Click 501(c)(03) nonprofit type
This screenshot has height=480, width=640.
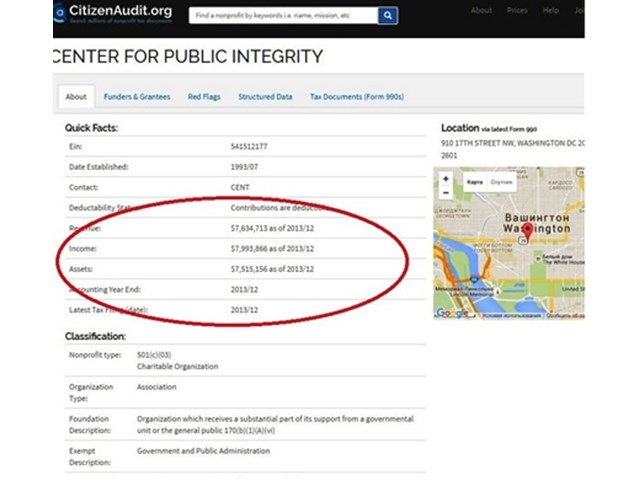[154, 355]
